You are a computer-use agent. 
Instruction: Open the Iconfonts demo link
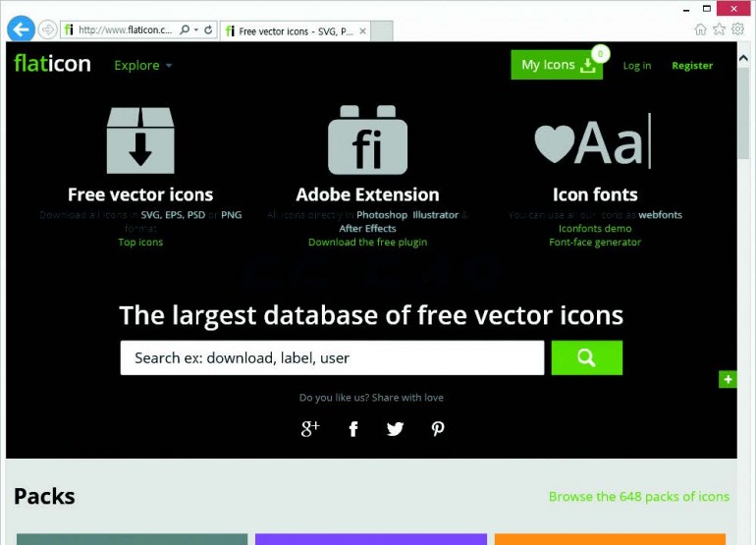pos(595,228)
